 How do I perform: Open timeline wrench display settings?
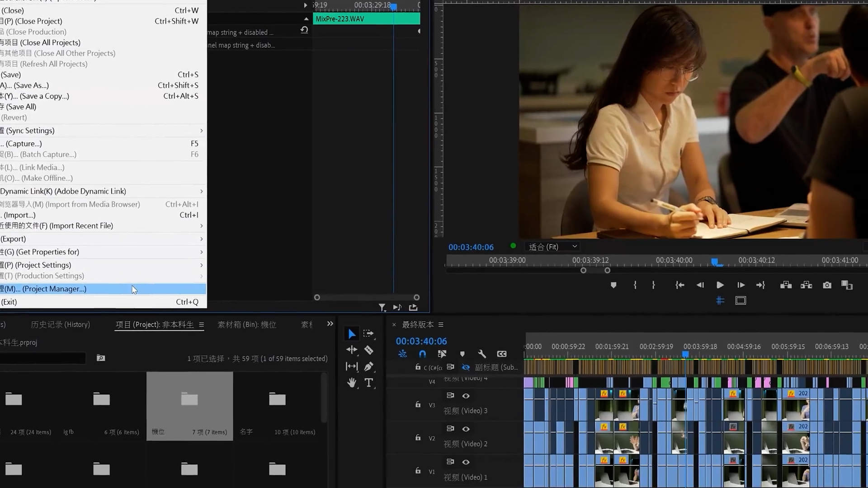click(x=482, y=354)
